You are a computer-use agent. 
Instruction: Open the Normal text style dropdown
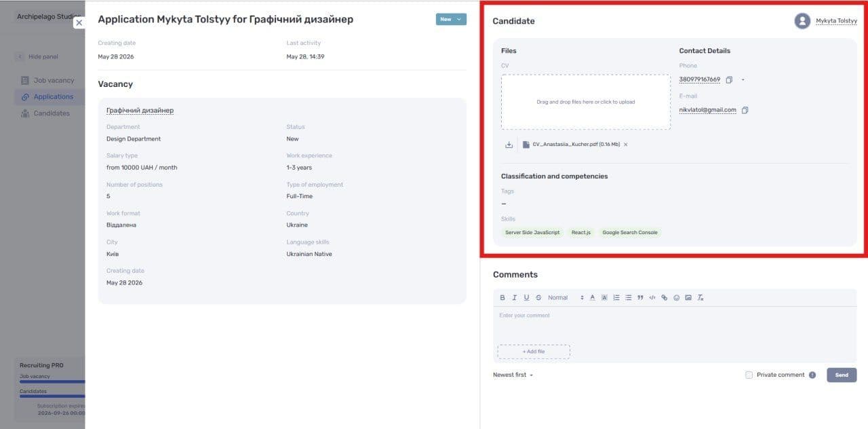pos(566,297)
